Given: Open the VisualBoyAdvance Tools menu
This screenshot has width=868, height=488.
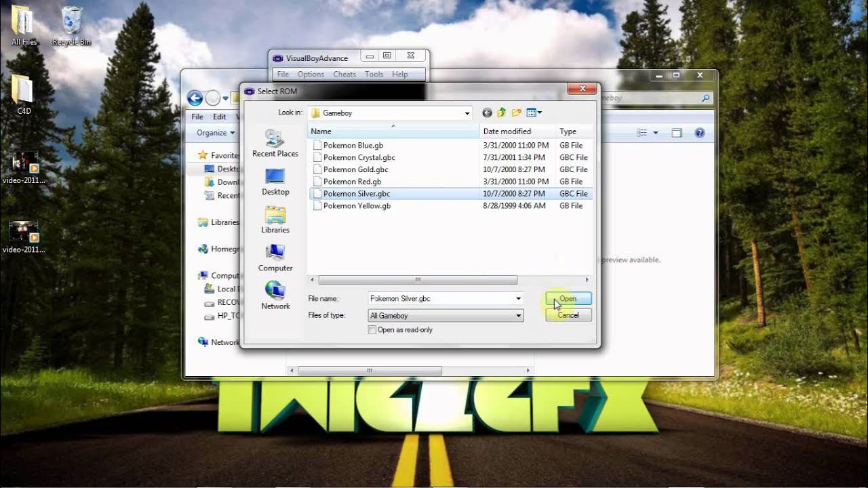Looking at the screenshot, I should pos(374,75).
